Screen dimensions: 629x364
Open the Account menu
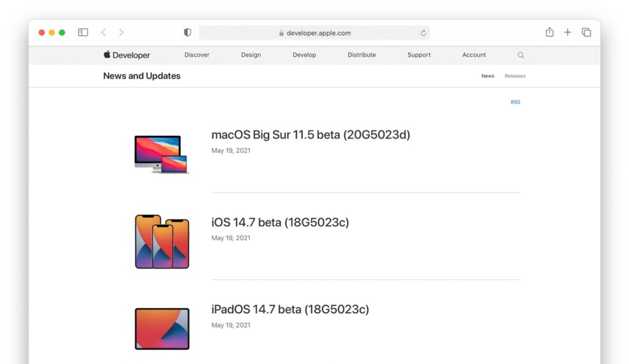coord(474,55)
